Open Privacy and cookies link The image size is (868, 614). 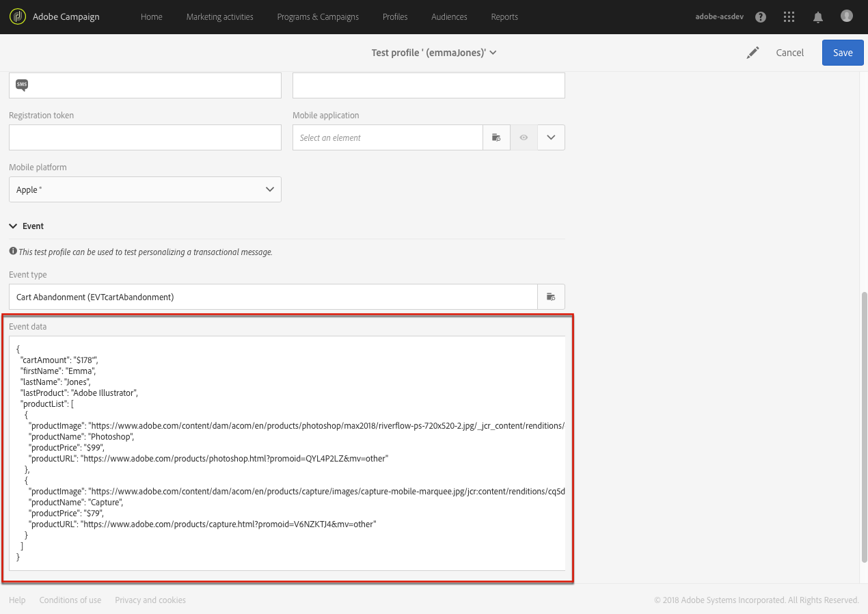point(150,600)
